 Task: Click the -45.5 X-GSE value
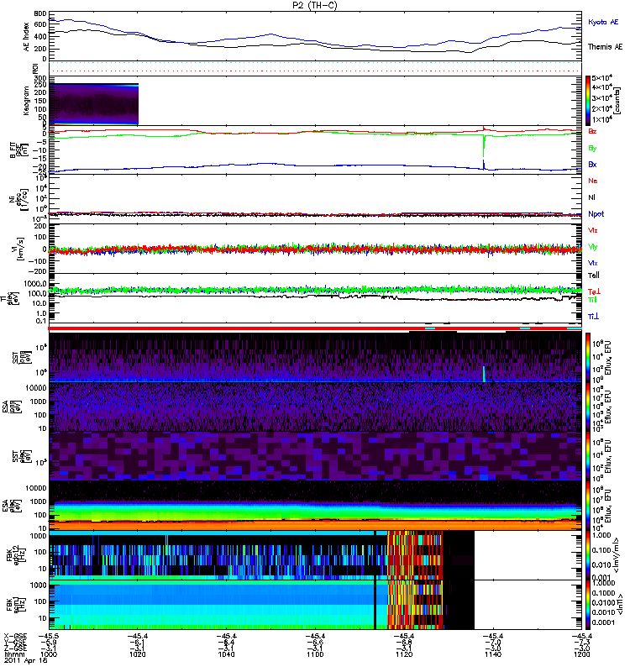point(49,636)
